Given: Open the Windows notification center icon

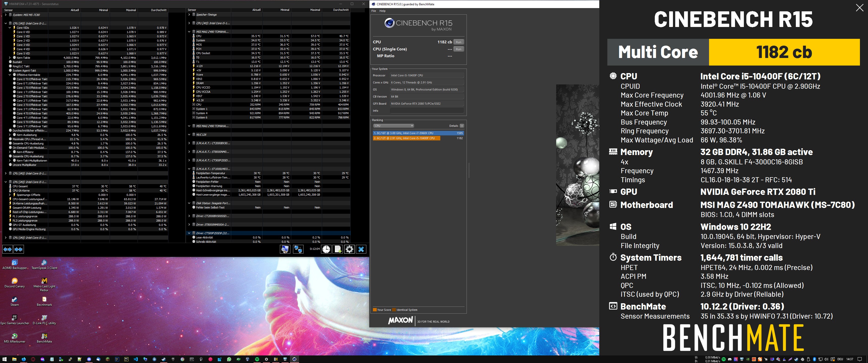Looking at the screenshot, I should point(860,359).
